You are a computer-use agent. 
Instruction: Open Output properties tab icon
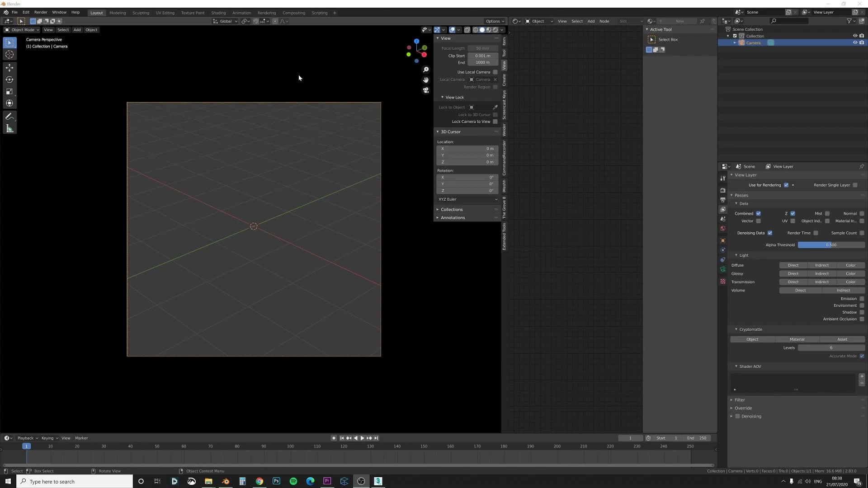pos(723,200)
